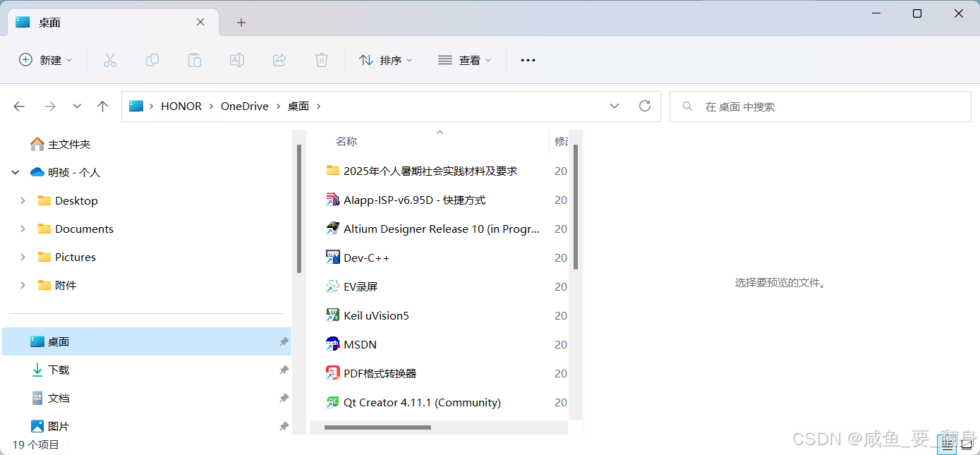The image size is (980, 455).
Task: Expand the 附件 folder in tree
Action: [x=23, y=285]
